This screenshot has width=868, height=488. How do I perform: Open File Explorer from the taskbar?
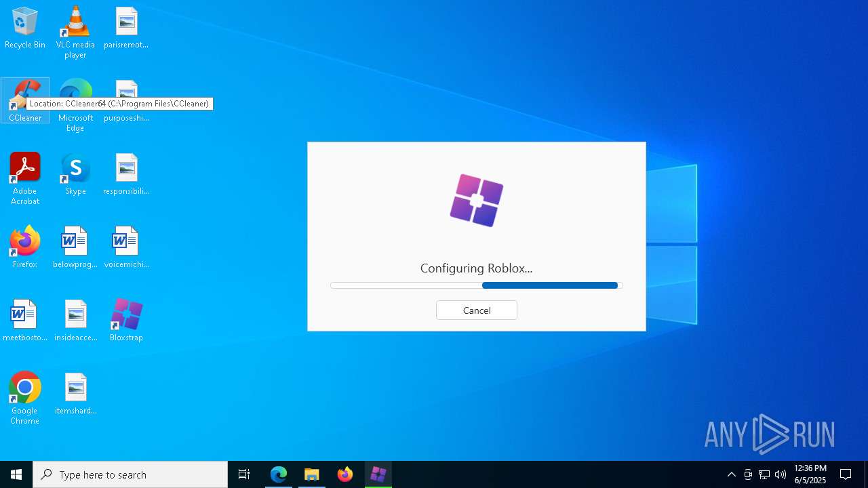312,474
